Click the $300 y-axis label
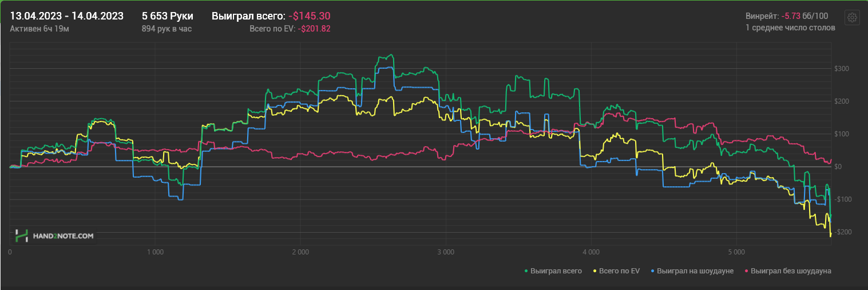 [x=841, y=69]
